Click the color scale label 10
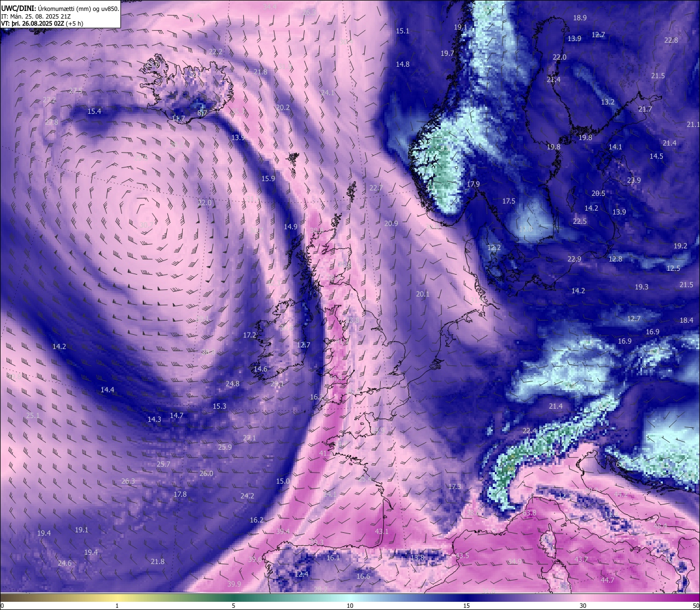 tap(350, 606)
